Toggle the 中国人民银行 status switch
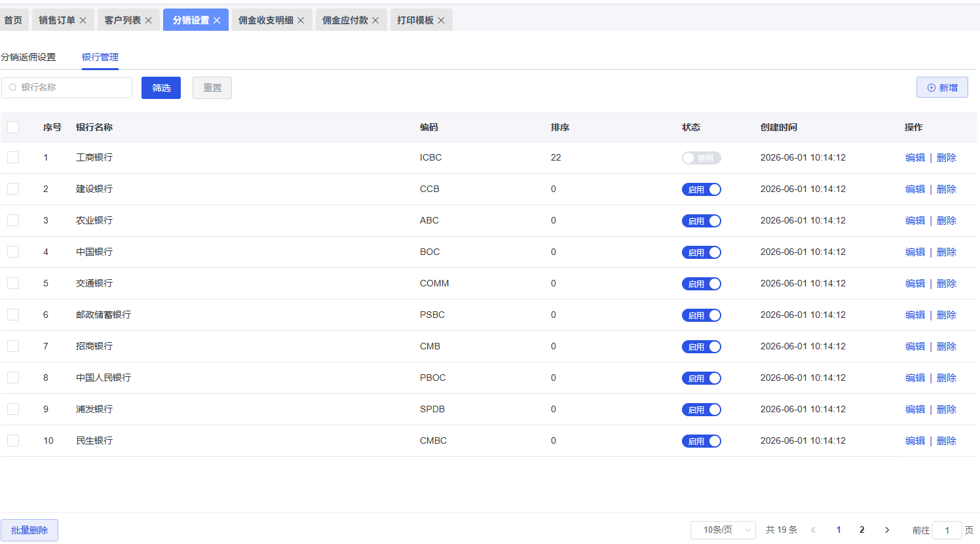The height and width of the screenshot is (544, 980). (702, 378)
